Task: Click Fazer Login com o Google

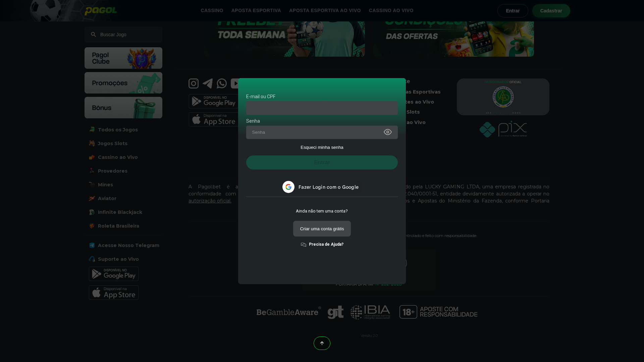Action: pos(322,187)
